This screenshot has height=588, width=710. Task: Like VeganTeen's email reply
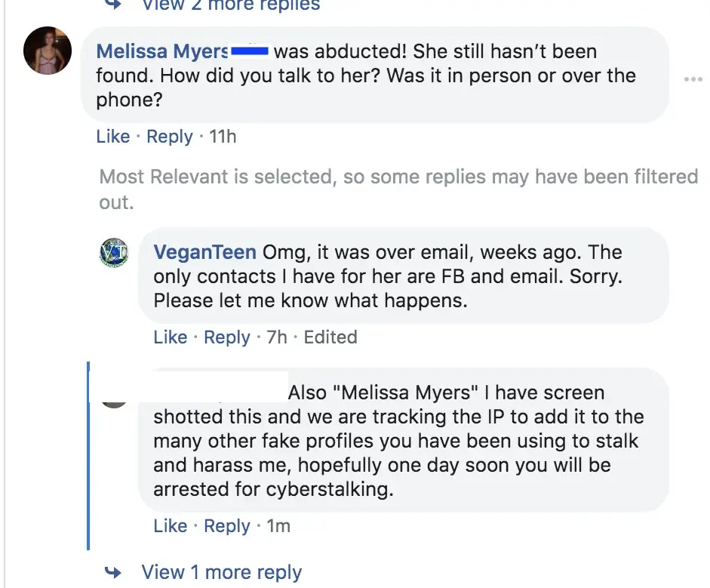tap(170, 337)
